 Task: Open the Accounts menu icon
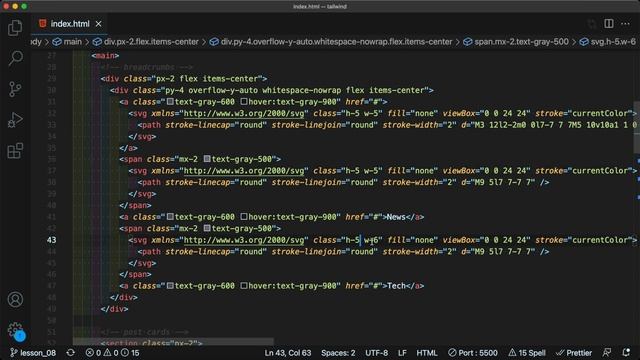15,299
